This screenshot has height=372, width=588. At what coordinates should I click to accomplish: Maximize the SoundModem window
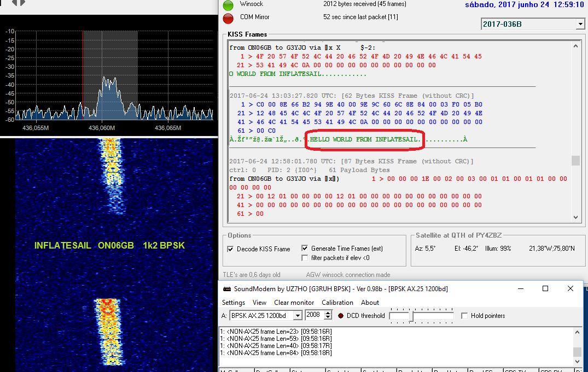(545, 288)
